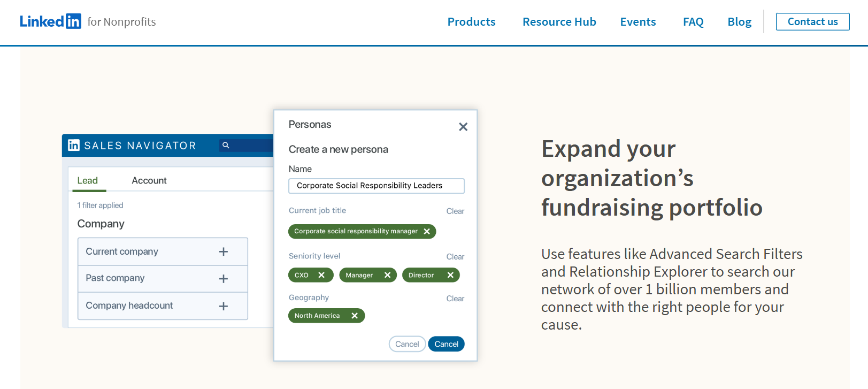The image size is (868, 389).
Task: Open the Products menu
Action: click(x=471, y=22)
